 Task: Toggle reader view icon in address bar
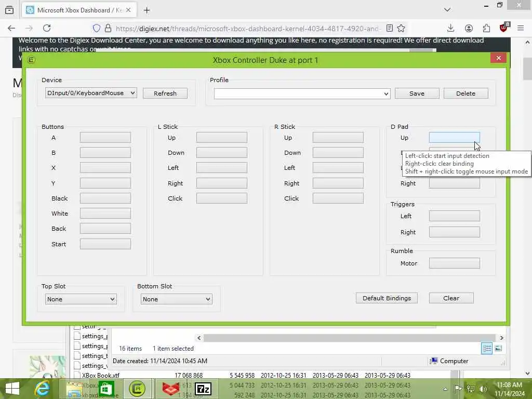(390, 28)
